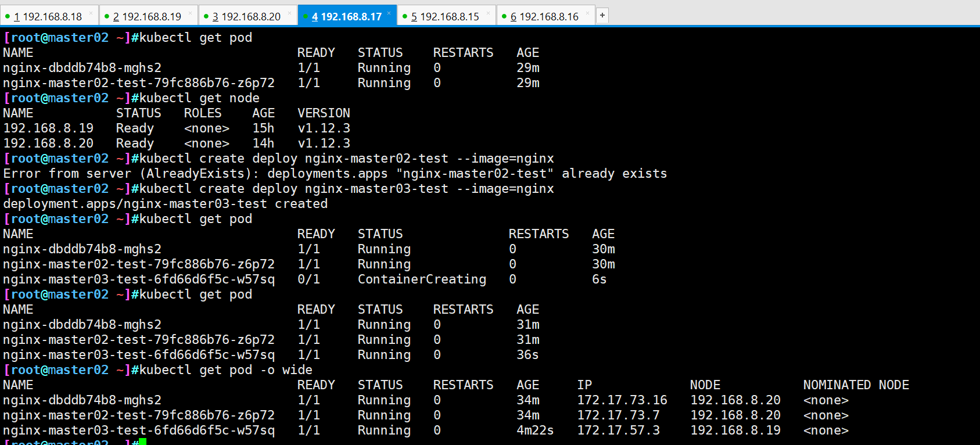The image size is (980, 445).
Task: Click pod IP 172.17.73.7
Action: pos(618,415)
